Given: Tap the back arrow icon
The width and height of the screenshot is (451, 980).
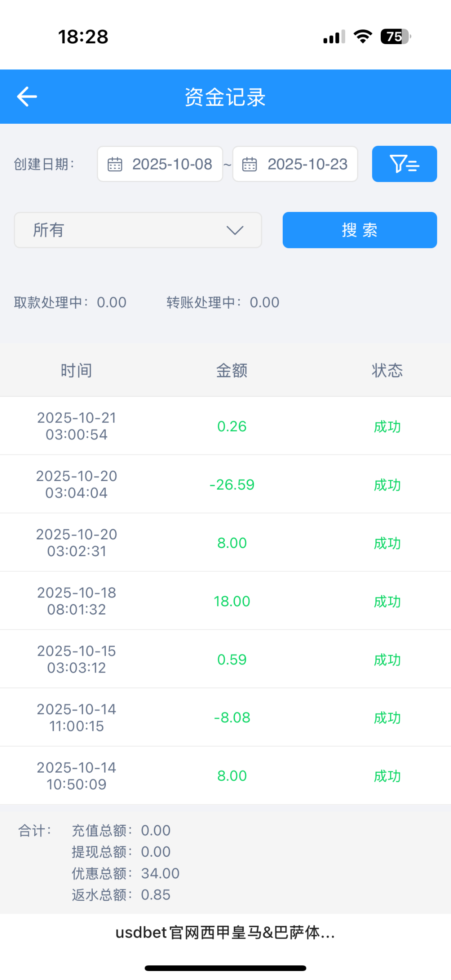Looking at the screenshot, I should [x=27, y=97].
